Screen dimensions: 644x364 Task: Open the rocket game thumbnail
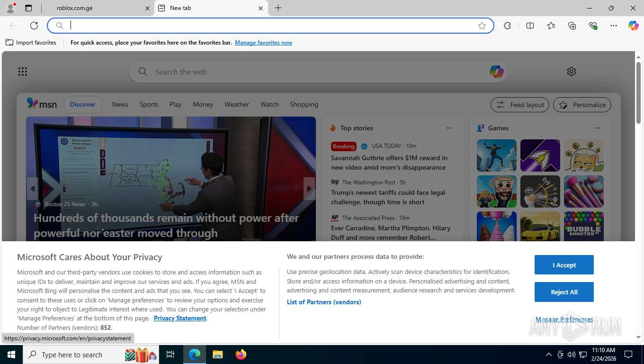pyautogui.click(x=540, y=155)
